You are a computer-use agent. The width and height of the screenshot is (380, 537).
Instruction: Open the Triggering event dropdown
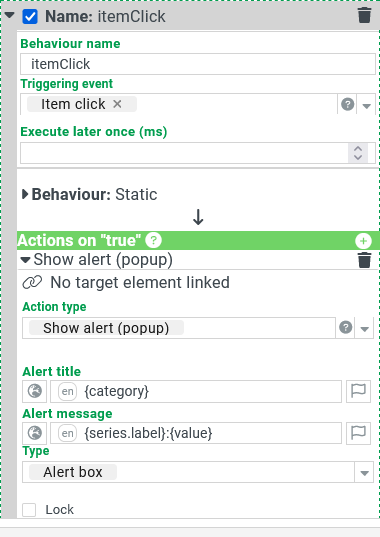tap(366, 105)
